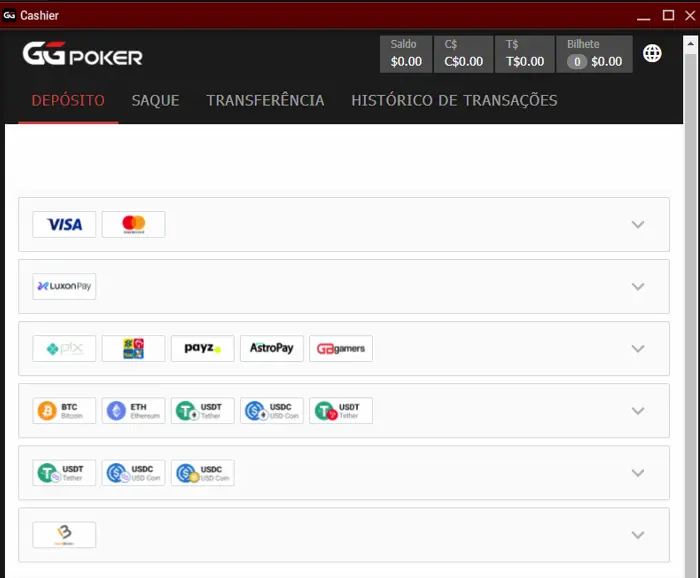Click the C$ C$0.00 balance box

463,54
